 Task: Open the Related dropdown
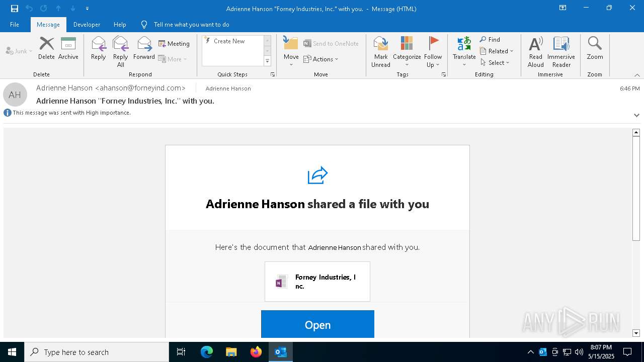(x=497, y=51)
